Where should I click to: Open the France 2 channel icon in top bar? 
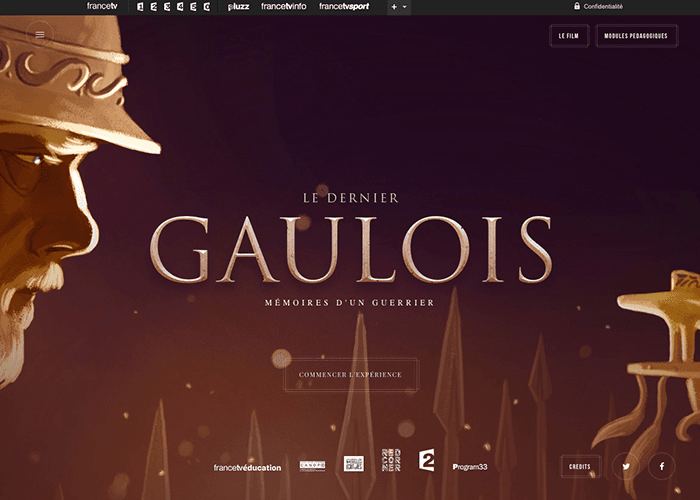tap(154, 7)
